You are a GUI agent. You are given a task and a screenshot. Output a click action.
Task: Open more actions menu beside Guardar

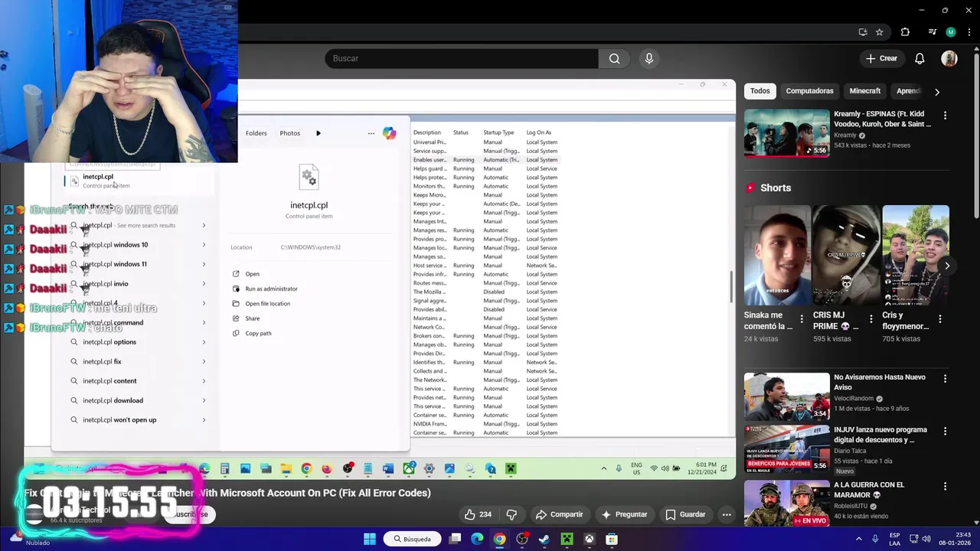[727, 514]
